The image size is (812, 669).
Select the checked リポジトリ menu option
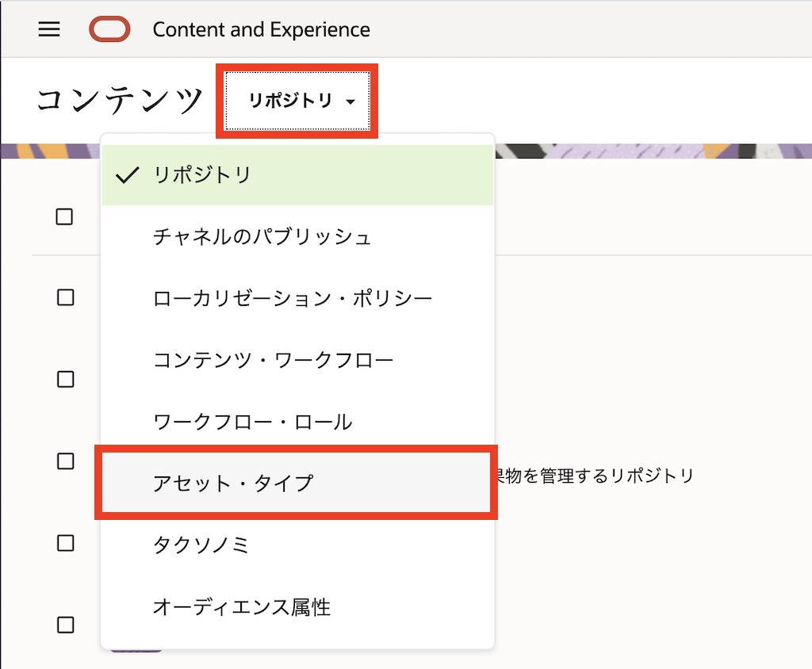[x=297, y=175]
